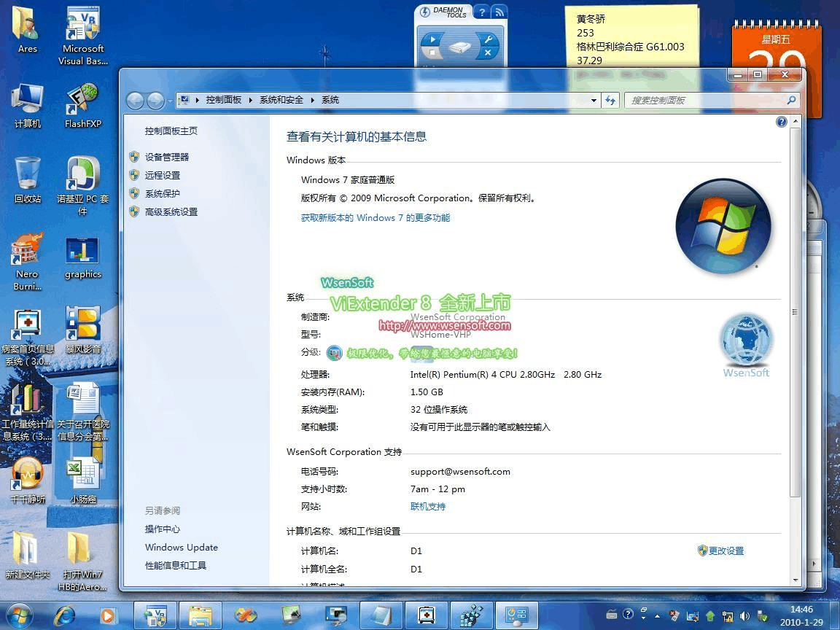Click the system window scrollbar down arrow

(x=795, y=580)
